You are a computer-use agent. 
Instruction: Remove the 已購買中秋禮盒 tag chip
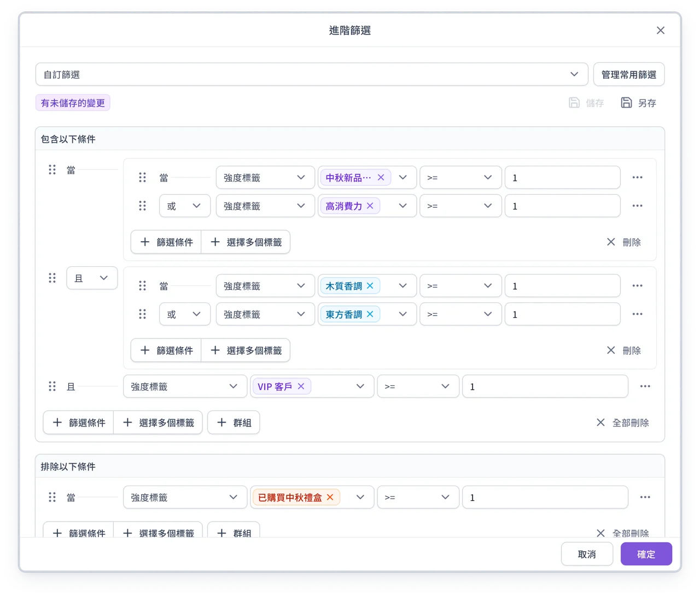pyautogui.click(x=330, y=497)
